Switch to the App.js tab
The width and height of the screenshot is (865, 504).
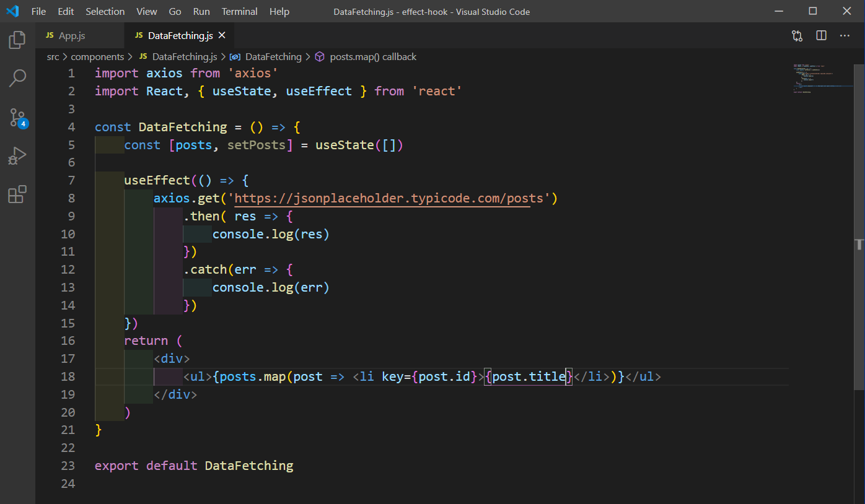point(79,36)
